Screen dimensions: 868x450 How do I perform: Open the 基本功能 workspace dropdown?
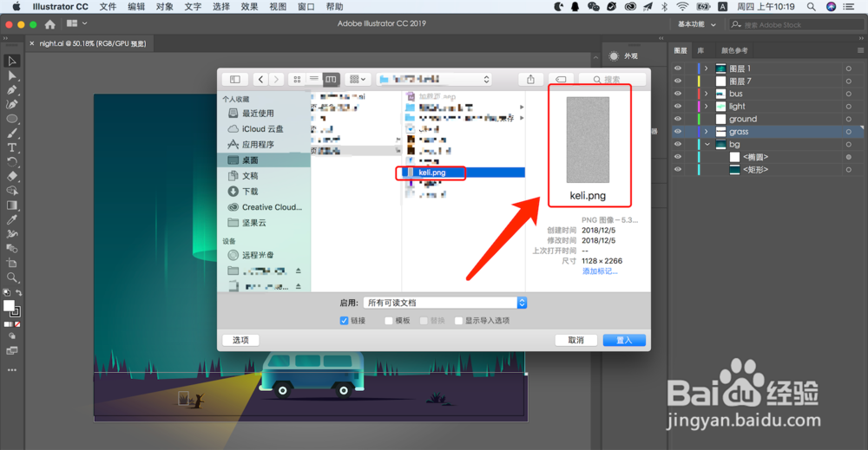(x=696, y=24)
